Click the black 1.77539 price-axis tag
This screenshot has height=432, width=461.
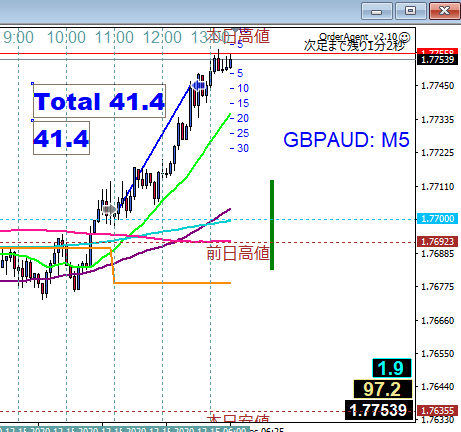[x=438, y=60]
